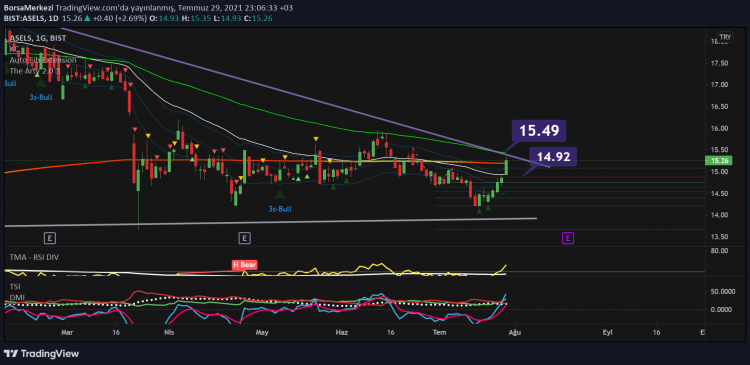Click the green up-triangle beside 15.26 in header

pos(87,18)
